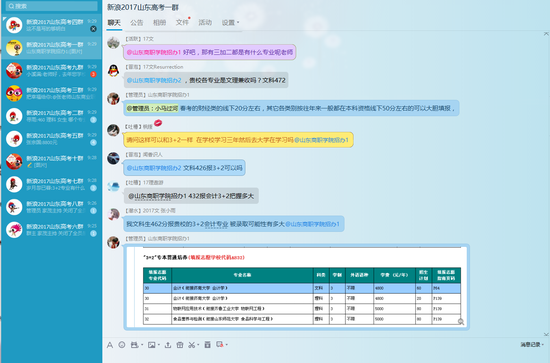Click the chat scrollbar up arrow

(x=546, y=34)
